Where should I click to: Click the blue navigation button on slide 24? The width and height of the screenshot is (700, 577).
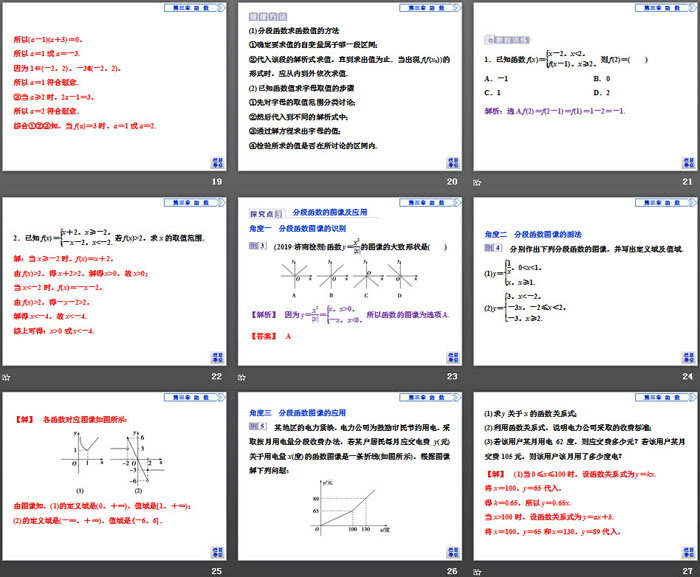688,358
